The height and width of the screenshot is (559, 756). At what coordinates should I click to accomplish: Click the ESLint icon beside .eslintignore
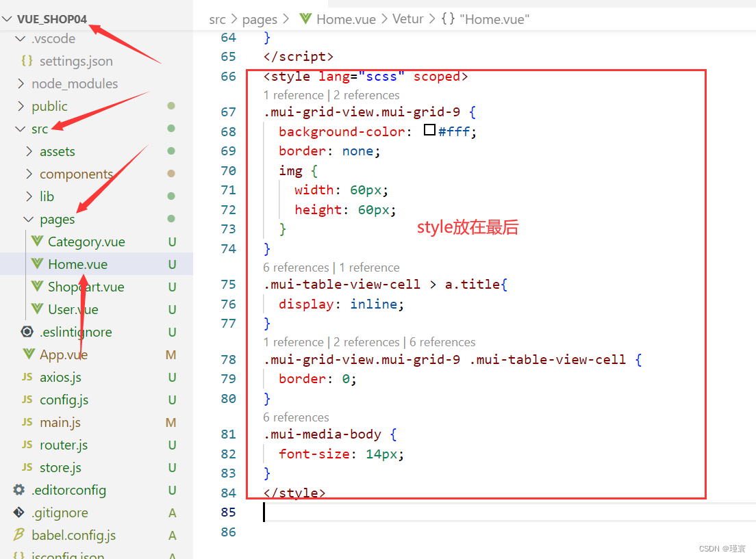pyautogui.click(x=27, y=332)
